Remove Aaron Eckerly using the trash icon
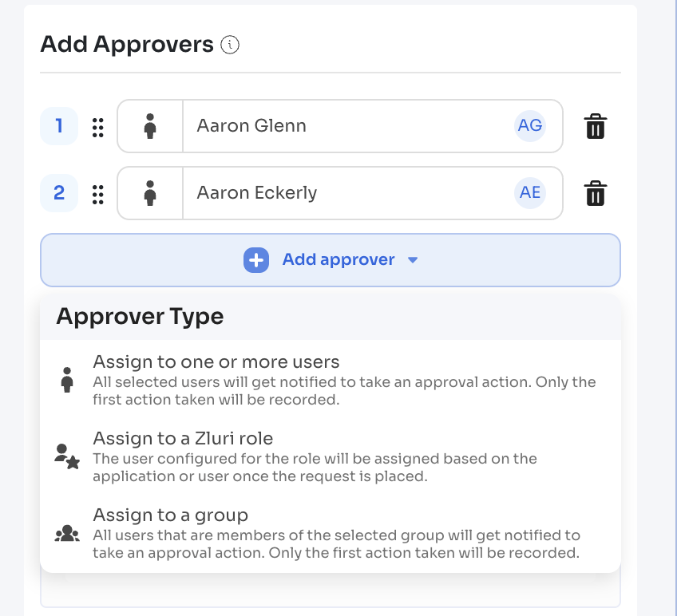677x616 pixels. click(x=596, y=193)
